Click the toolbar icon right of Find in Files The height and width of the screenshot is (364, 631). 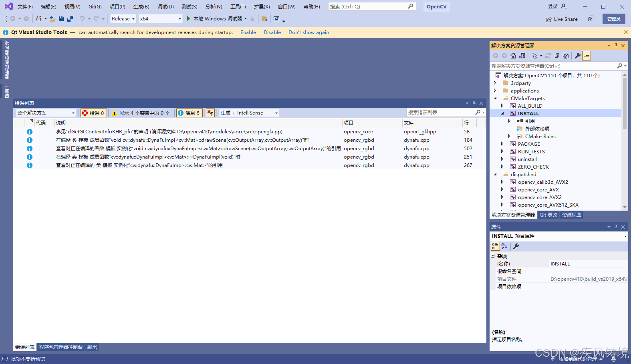[x=276, y=19]
